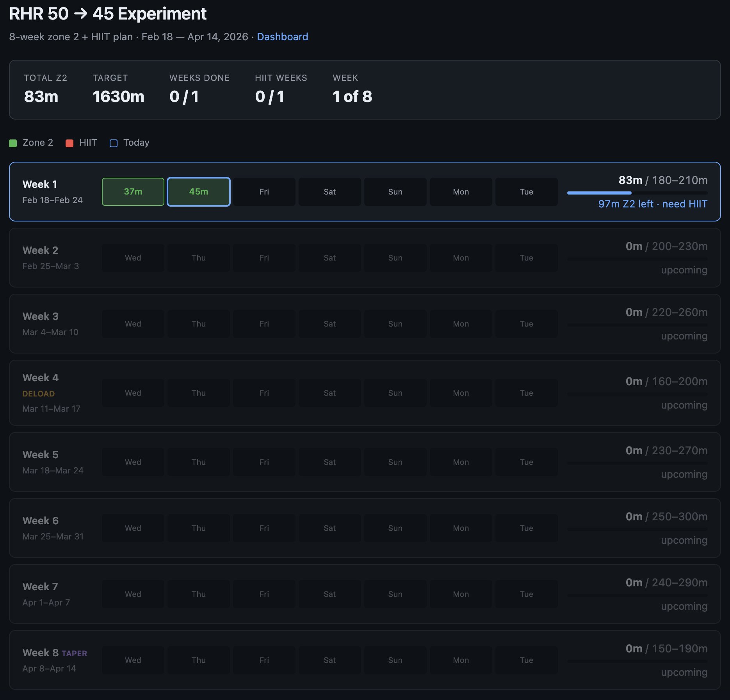Screen dimensions: 730x700
Task: Click the DELOAD badge on Week 4
Action: tap(39, 394)
